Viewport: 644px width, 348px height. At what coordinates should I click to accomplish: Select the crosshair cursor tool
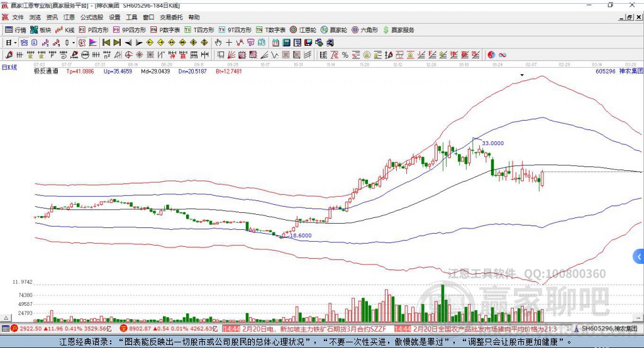pos(229,43)
